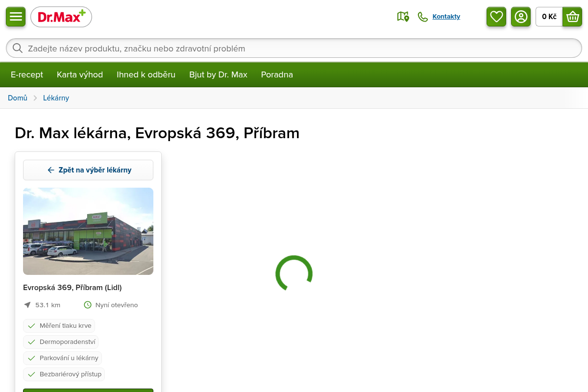Open the Lékárny breadcrumb link
Screen dimensions: 588x392
tap(56, 98)
